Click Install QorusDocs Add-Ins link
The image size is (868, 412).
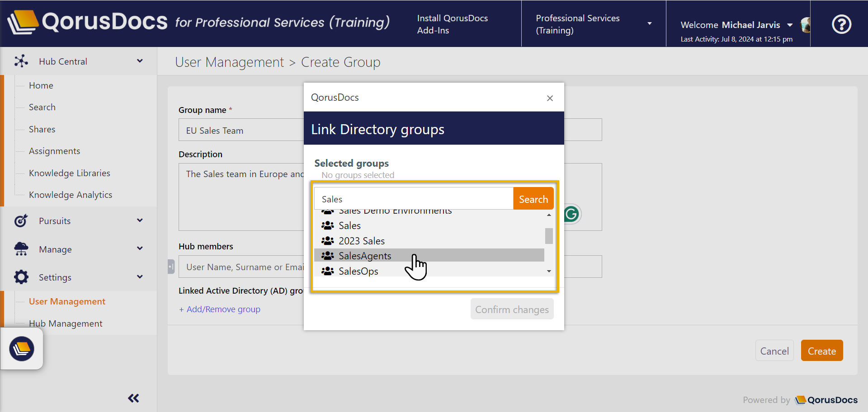452,24
